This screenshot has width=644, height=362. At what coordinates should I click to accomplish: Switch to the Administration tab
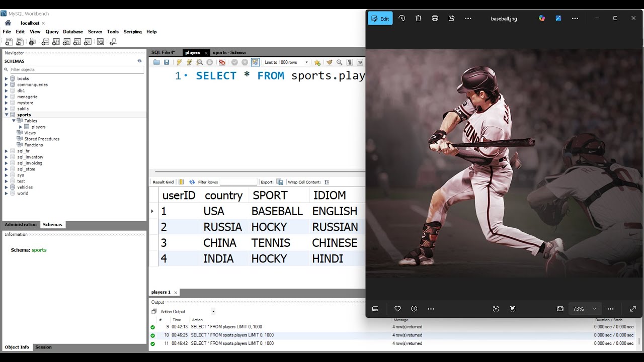21,225
